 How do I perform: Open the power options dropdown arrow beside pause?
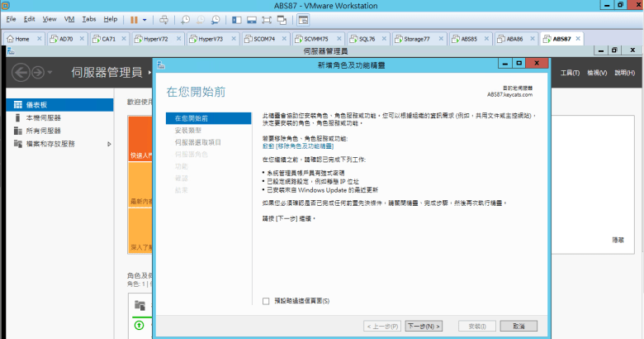point(145,18)
